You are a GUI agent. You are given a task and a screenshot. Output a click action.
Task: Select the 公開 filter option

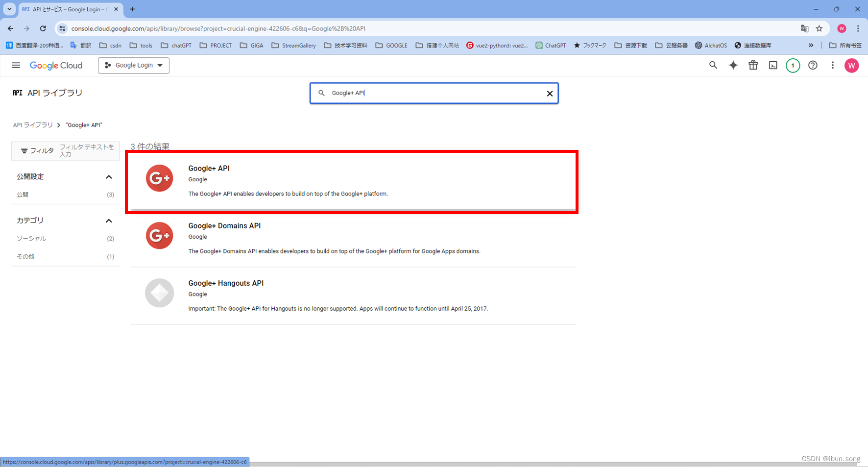point(23,195)
